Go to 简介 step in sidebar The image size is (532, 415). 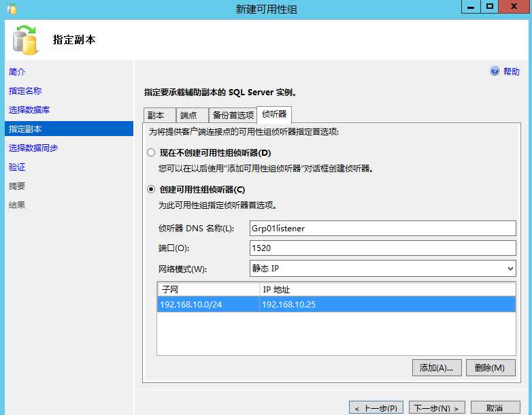[17, 71]
